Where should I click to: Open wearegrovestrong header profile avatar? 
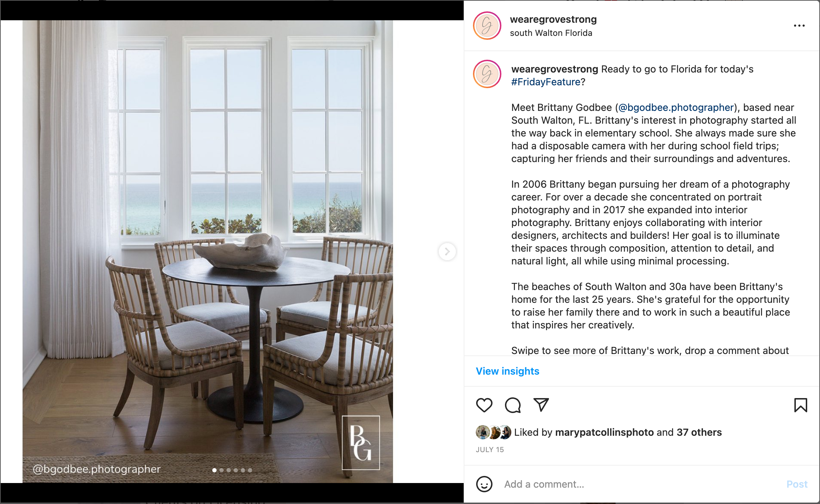[487, 26]
